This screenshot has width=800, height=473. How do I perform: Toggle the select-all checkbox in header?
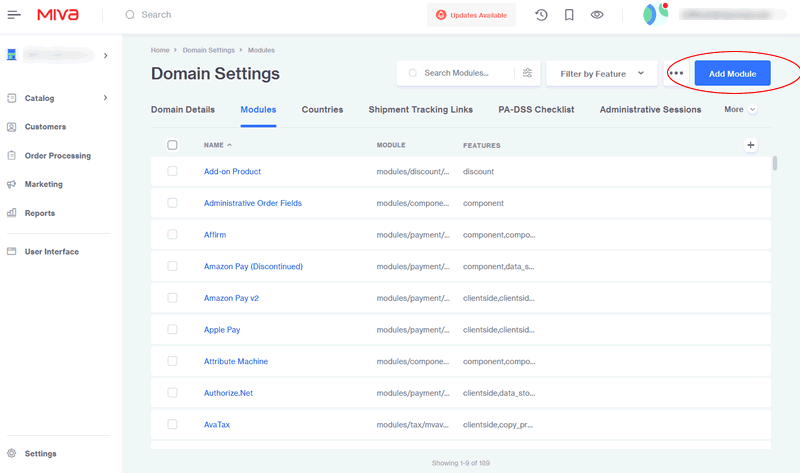[x=172, y=145]
